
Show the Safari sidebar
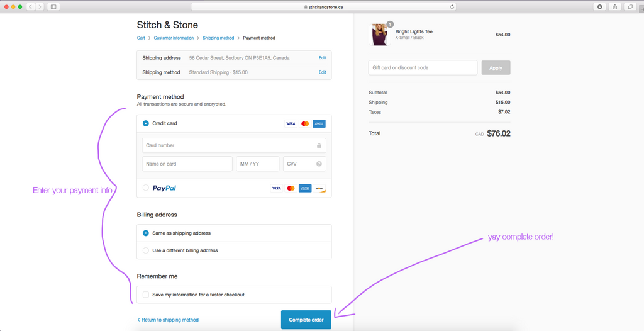[53, 7]
